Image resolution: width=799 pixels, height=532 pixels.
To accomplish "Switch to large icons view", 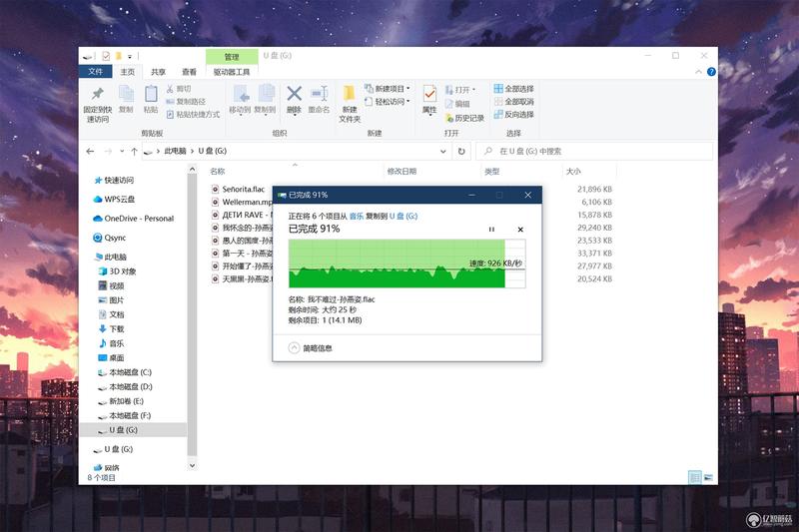I will point(708,477).
